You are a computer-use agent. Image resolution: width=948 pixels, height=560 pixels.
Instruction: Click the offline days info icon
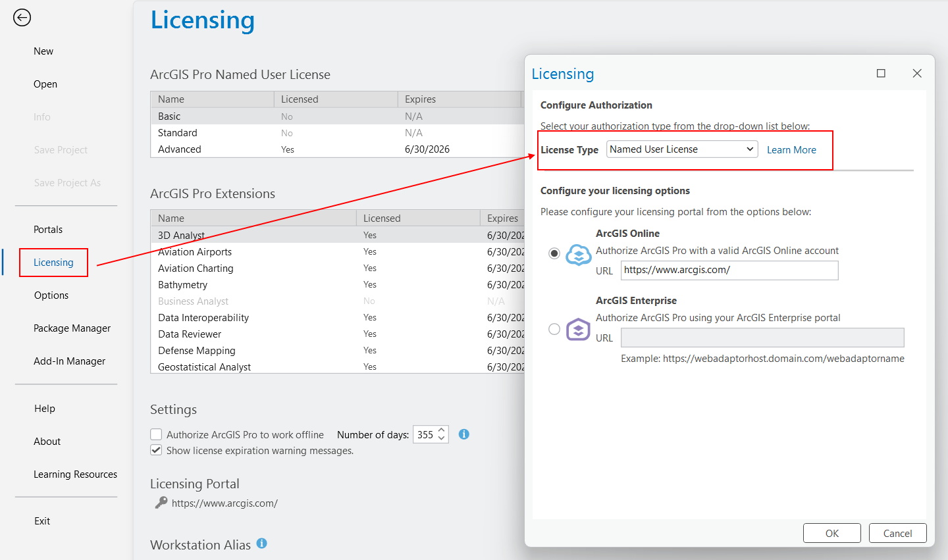pos(463,434)
